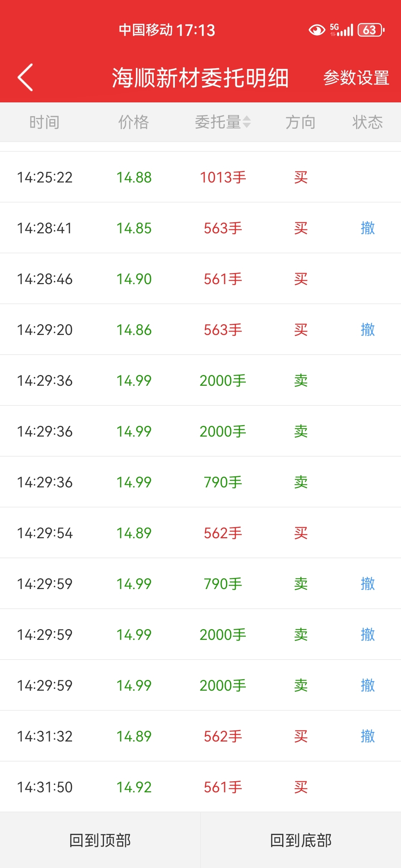
Task: Select the 14:28:46 buy order at 14.90
Action: (x=200, y=279)
